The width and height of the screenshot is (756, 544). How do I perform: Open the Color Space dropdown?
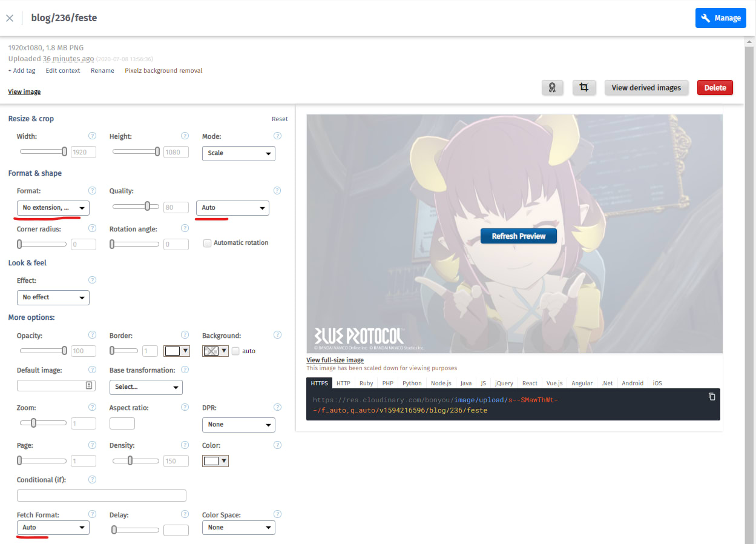click(x=238, y=528)
